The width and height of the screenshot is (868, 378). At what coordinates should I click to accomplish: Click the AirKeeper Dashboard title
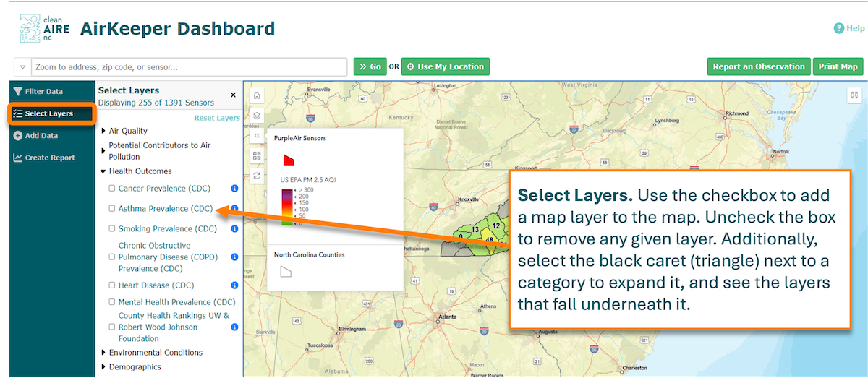tap(177, 29)
